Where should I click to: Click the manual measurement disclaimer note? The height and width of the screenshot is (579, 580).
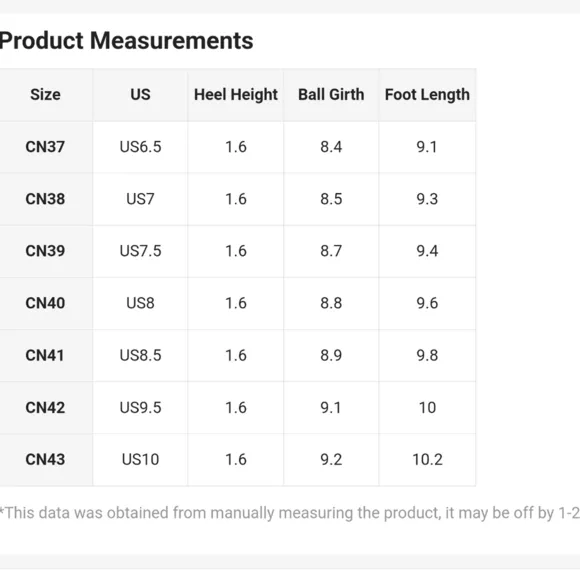(x=290, y=513)
